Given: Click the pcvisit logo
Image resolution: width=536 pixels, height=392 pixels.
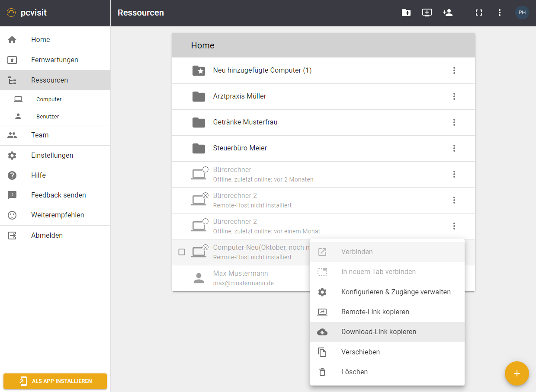Looking at the screenshot, I should tap(27, 13).
